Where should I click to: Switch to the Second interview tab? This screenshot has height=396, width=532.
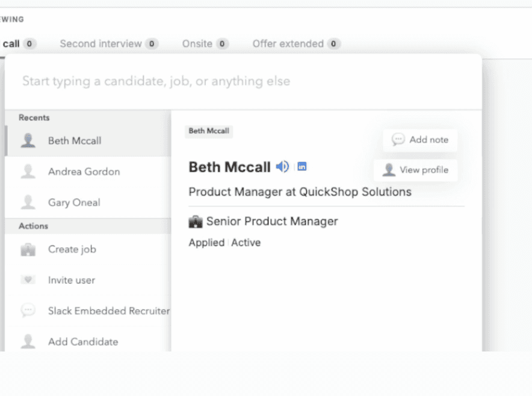pos(108,44)
